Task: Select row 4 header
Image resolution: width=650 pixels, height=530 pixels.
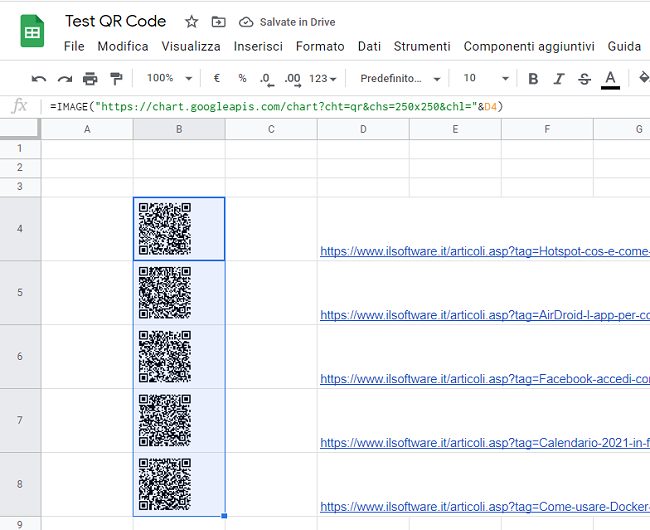Action: [x=20, y=229]
